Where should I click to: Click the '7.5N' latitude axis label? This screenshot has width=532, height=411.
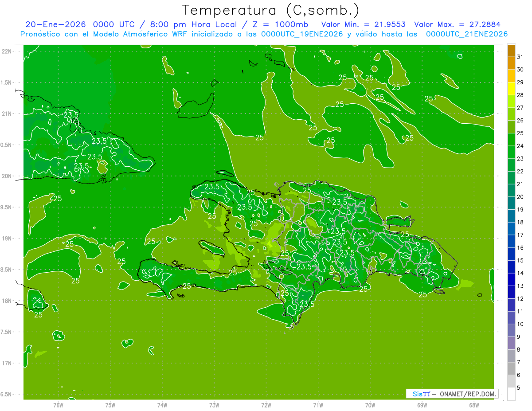coord(6,332)
